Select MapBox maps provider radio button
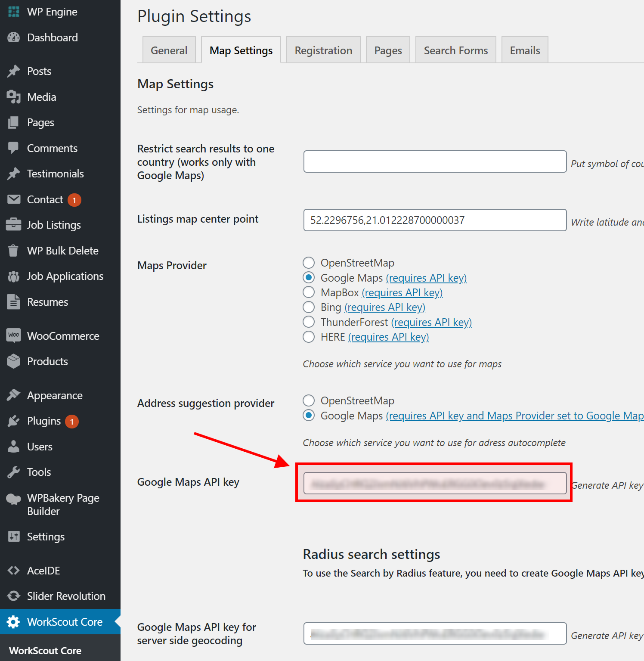 tap(309, 292)
